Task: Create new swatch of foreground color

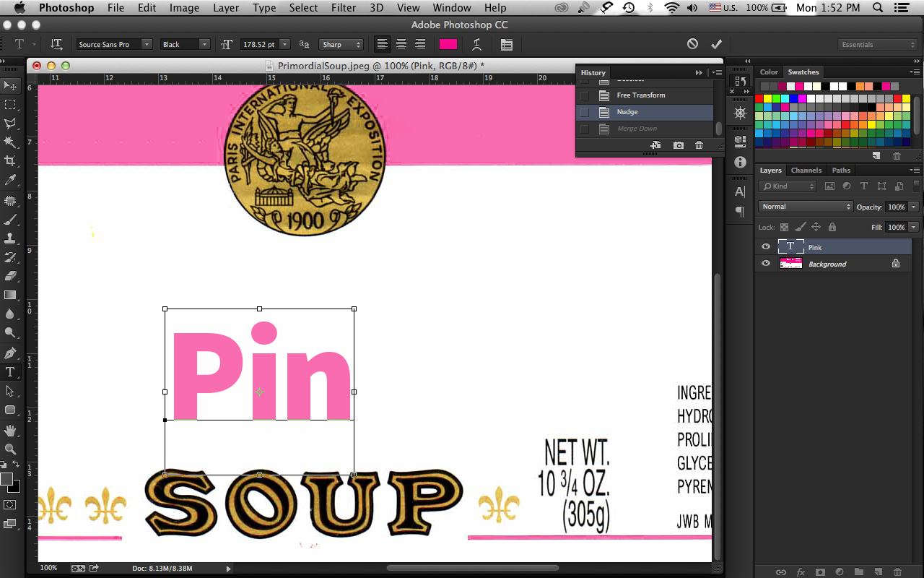Action: pyautogui.click(x=876, y=155)
